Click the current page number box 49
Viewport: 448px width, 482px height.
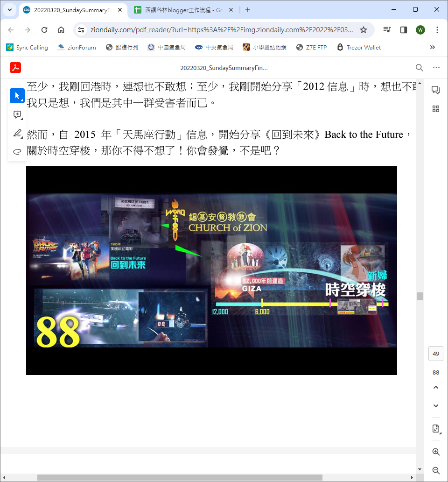436,354
